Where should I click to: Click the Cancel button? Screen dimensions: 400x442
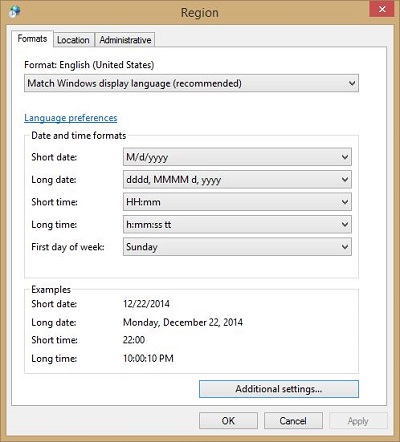tap(293, 421)
